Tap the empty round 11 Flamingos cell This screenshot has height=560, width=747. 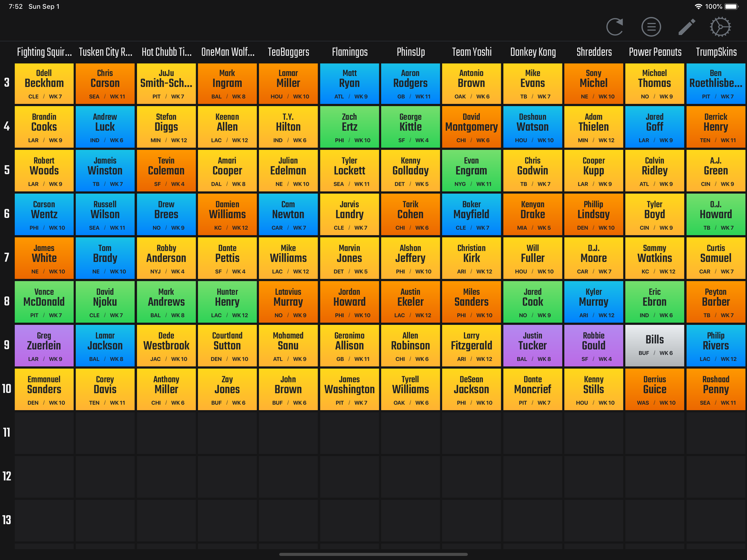(349, 433)
